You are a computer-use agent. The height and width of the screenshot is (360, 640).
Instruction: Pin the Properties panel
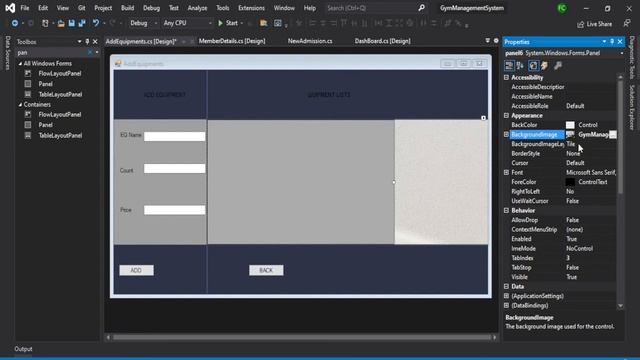click(612, 42)
